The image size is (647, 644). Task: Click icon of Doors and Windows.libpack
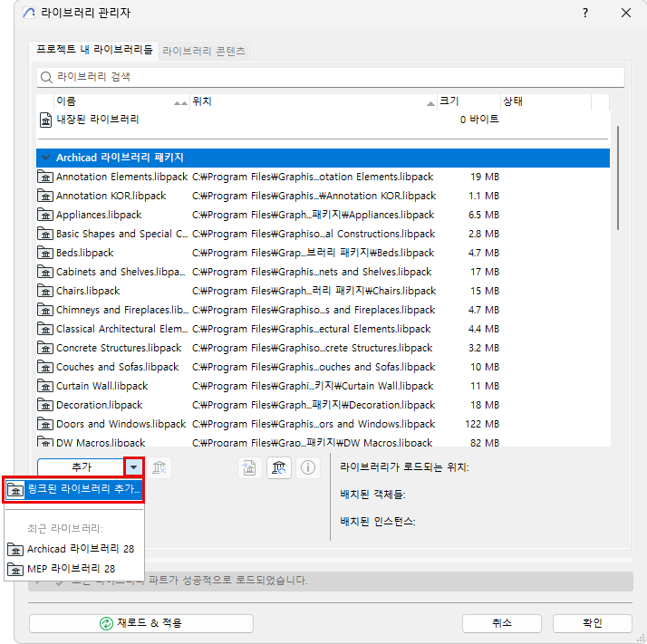coord(45,424)
